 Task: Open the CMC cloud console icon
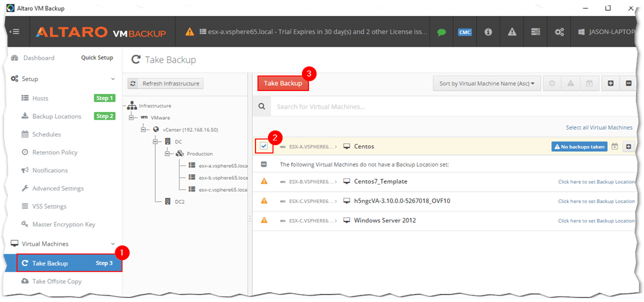point(465,32)
